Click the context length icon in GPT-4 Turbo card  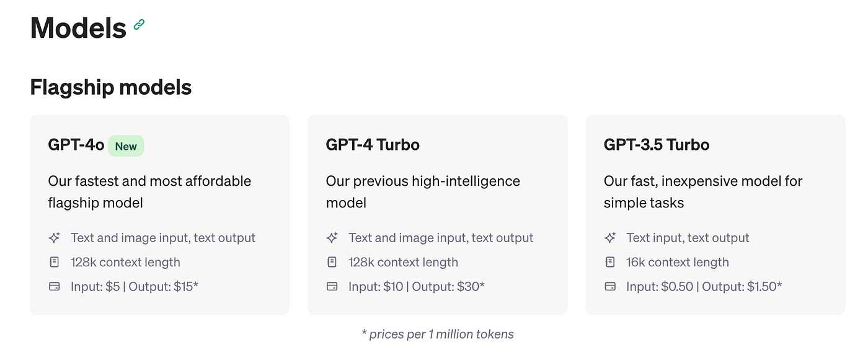[332, 263]
